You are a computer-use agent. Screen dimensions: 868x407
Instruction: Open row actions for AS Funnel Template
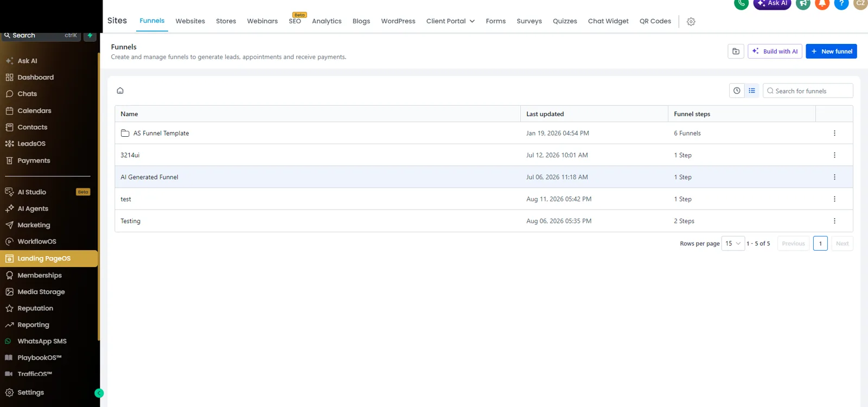834,133
